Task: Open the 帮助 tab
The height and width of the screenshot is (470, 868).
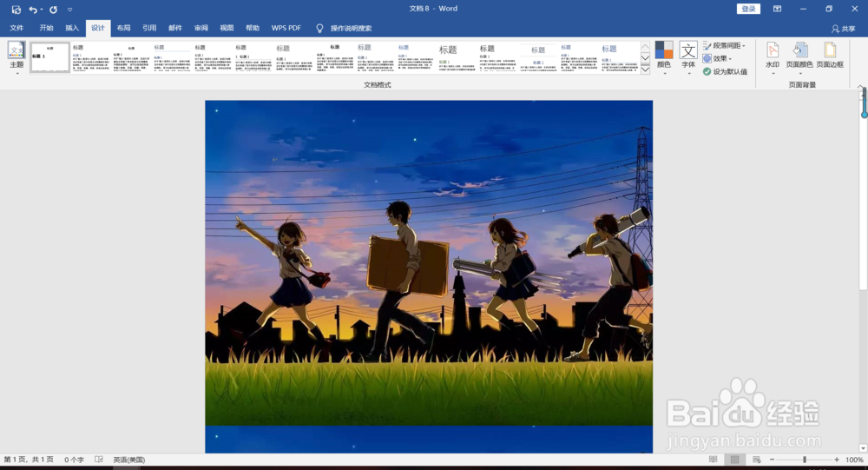Action: tap(253, 28)
